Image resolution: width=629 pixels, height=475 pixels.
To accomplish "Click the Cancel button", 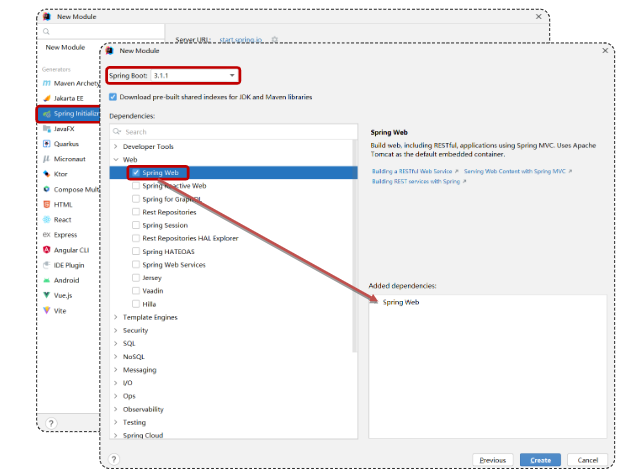I will click(587, 460).
